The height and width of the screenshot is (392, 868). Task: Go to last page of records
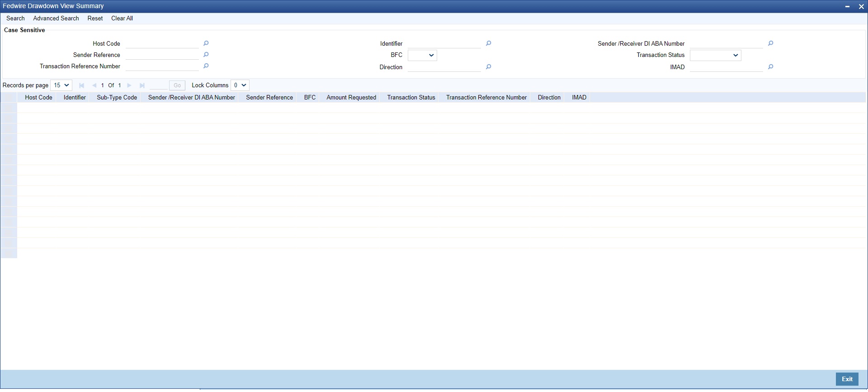[142, 85]
